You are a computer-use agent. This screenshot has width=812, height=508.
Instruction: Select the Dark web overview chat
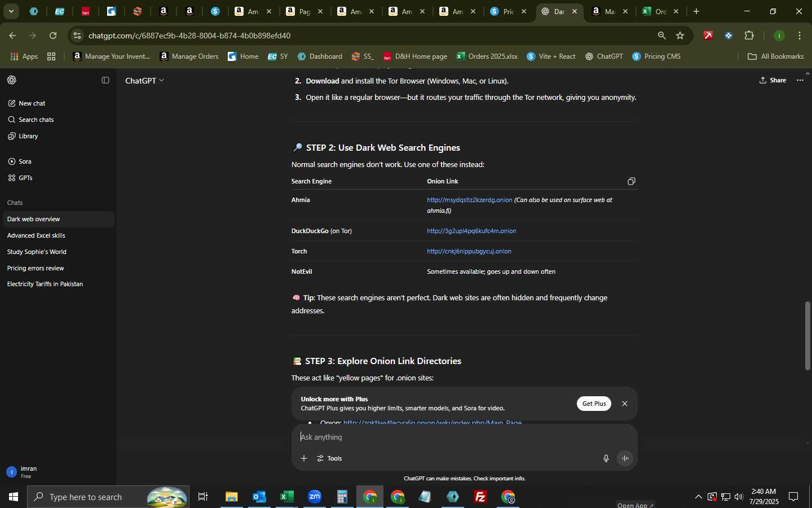59,219
